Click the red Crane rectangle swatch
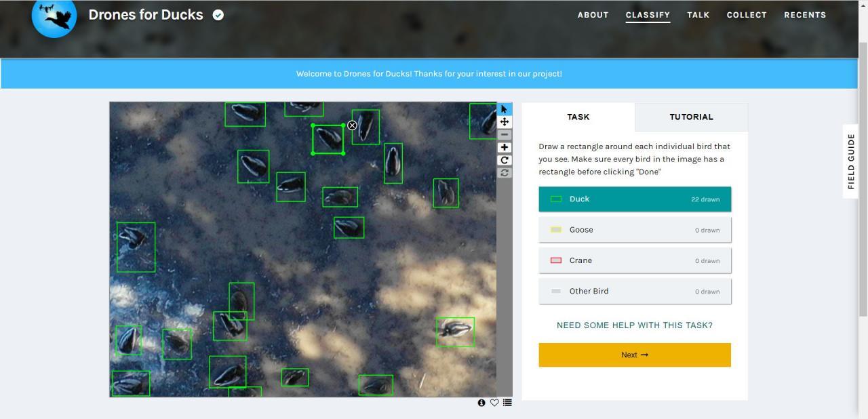This screenshot has height=419, width=868. click(556, 260)
